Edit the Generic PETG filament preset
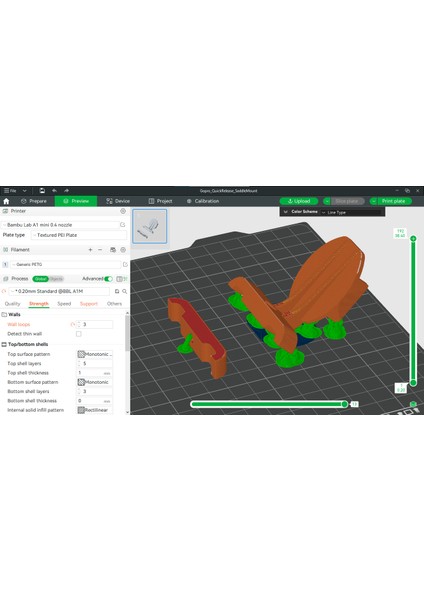The height and width of the screenshot is (600, 424). [125, 264]
